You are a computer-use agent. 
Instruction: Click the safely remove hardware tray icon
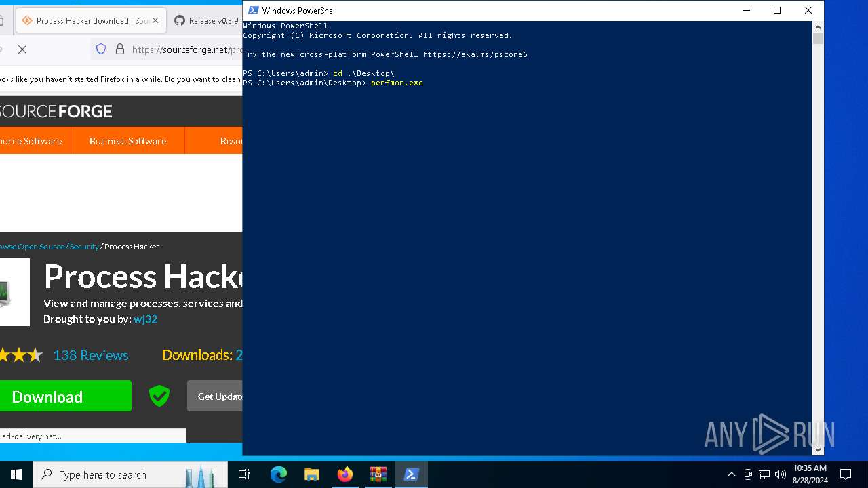click(x=748, y=474)
